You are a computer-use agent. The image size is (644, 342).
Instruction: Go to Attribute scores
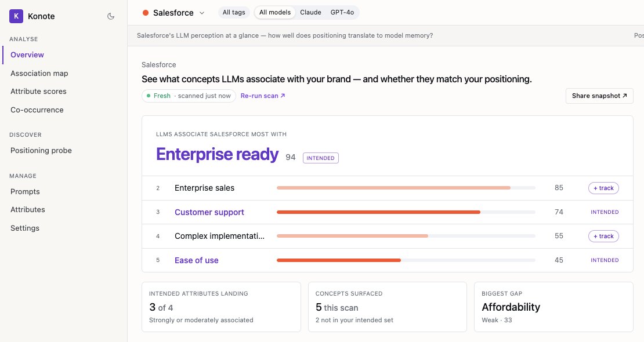click(x=39, y=91)
